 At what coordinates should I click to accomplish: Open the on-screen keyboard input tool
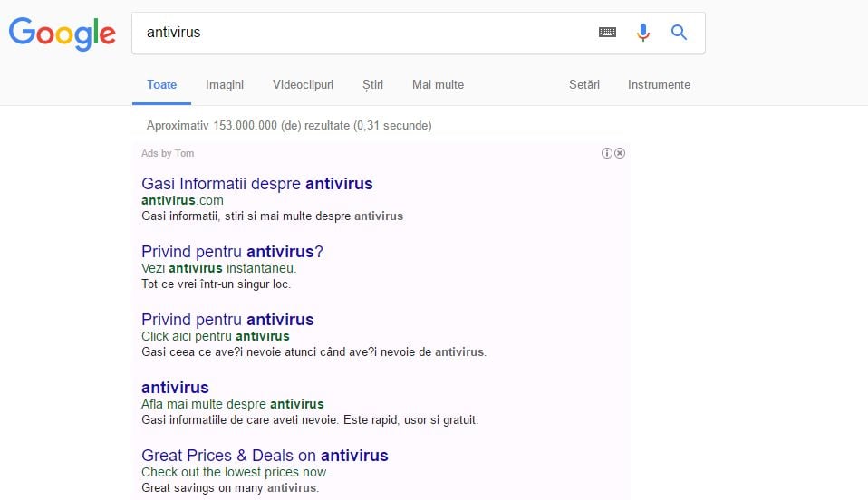point(607,33)
